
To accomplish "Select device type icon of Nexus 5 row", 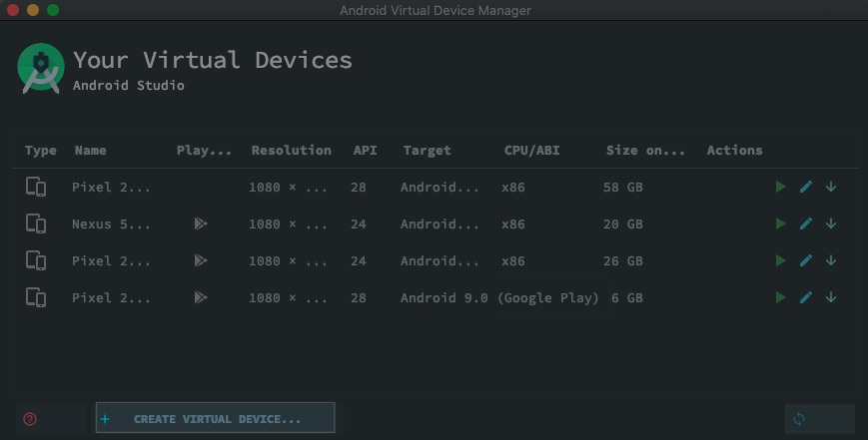I will (36, 223).
